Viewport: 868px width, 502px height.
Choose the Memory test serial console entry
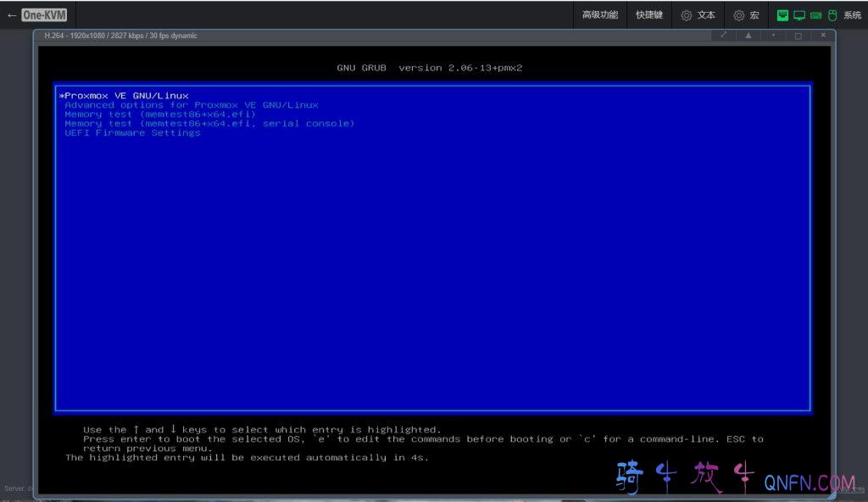209,124
